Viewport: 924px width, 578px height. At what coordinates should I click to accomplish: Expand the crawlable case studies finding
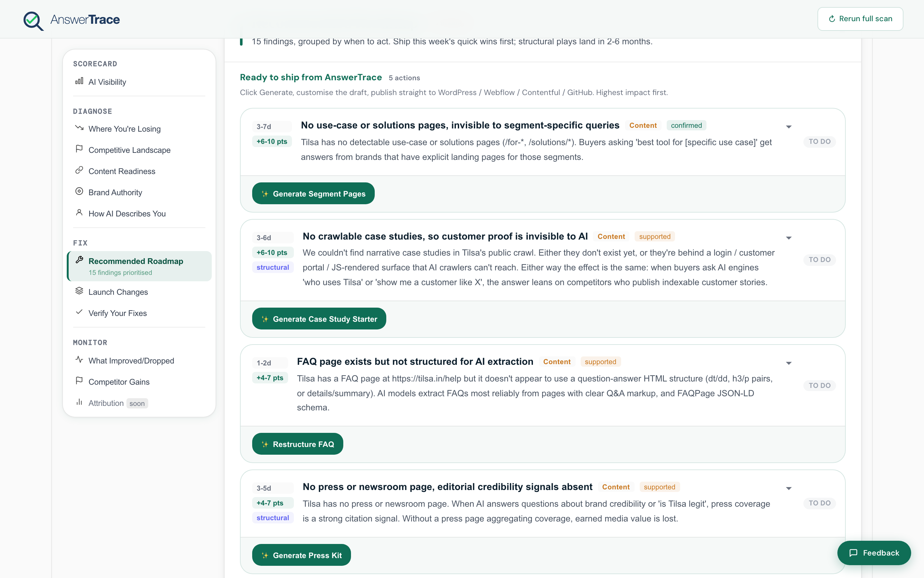click(x=789, y=238)
